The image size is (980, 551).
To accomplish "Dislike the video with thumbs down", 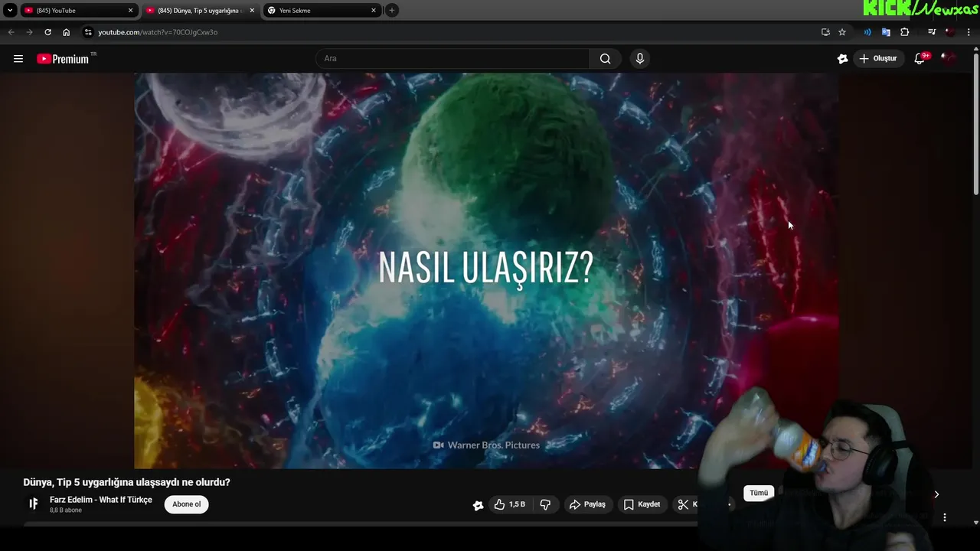I will click(546, 504).
